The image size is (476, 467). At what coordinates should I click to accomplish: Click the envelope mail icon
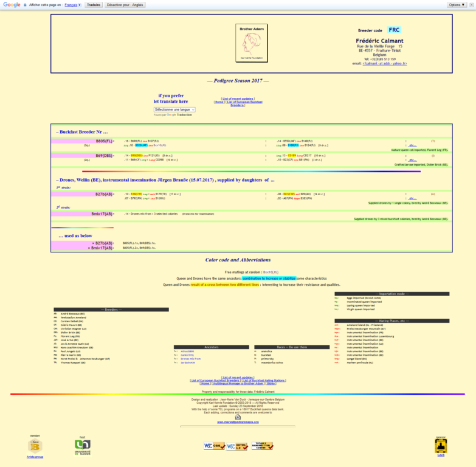238,417
